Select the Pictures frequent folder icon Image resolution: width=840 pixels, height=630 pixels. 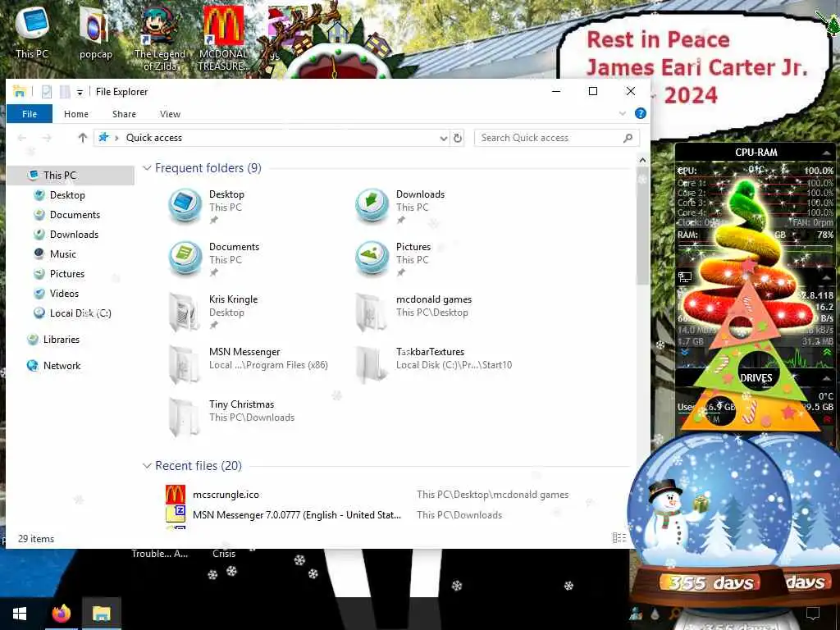coord(372,258)
